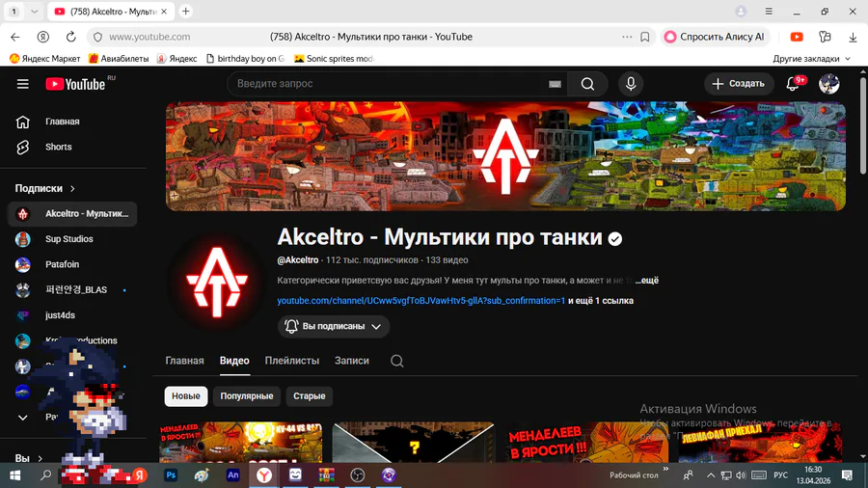Go to the YouTube logo home
Screen dimensions: 868x488
76,84
